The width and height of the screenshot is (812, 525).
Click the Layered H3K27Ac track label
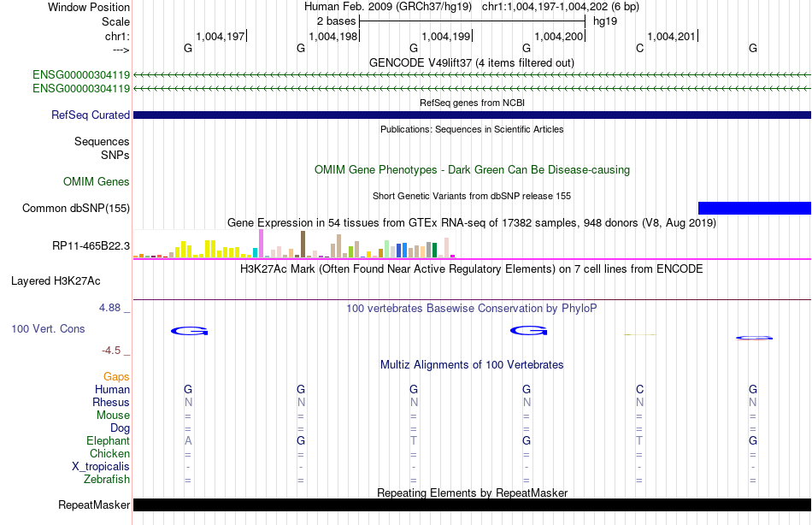[56, 281]
